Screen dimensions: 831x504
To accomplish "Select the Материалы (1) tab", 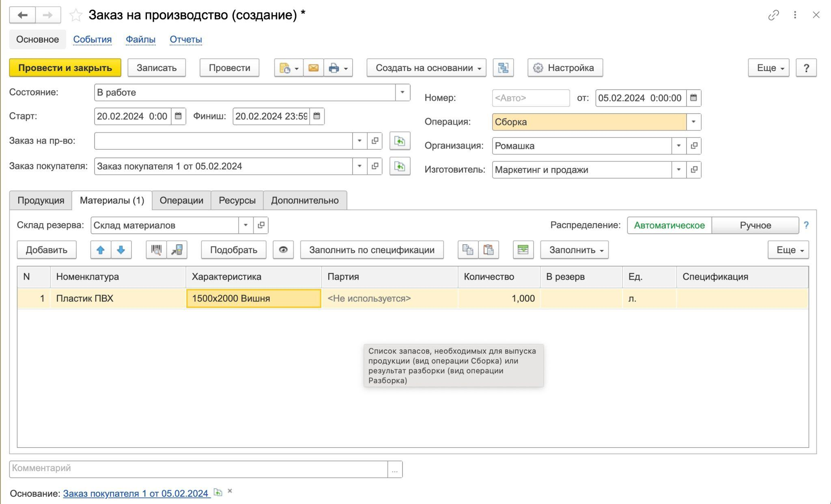I will coord(112,200).
